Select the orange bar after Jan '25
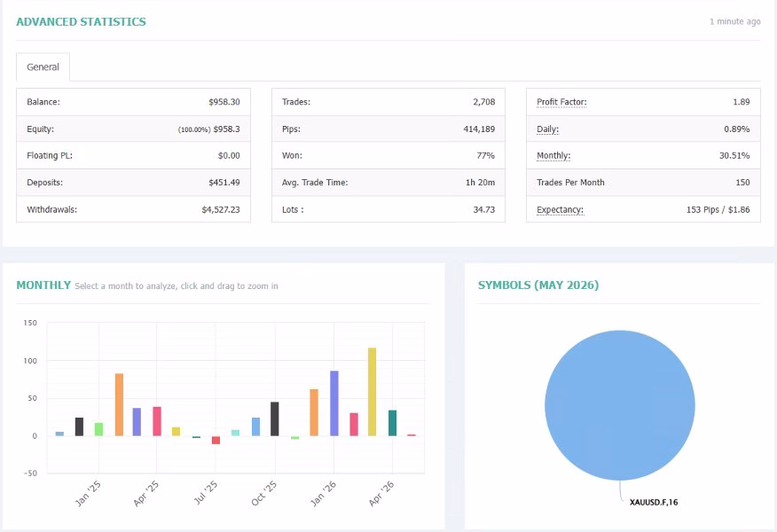This screenshot has width=777, height=532. (x=119, y=404)
